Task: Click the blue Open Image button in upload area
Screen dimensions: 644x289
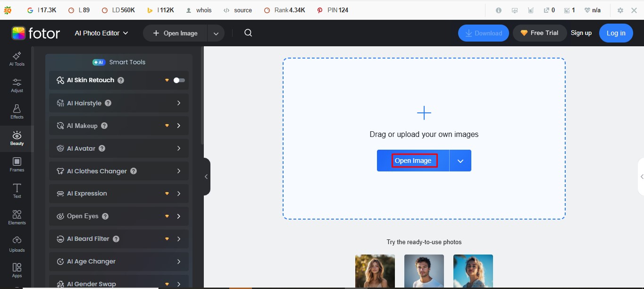Action: point(413,161)
